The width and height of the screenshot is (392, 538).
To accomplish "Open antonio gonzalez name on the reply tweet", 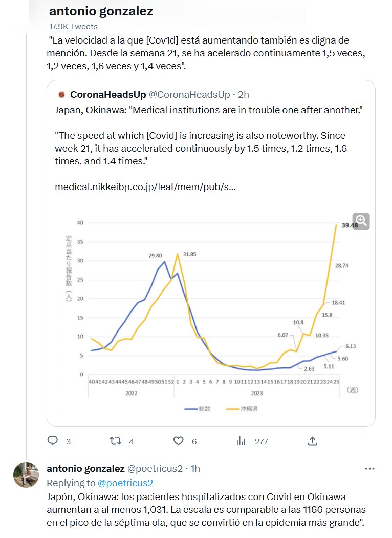I will pos(85,468).
